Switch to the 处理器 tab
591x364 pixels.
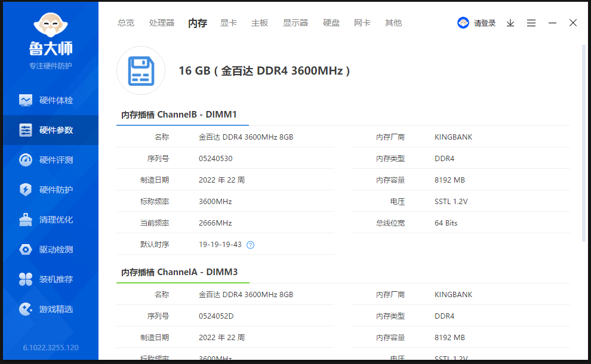(x=162, y=23)
